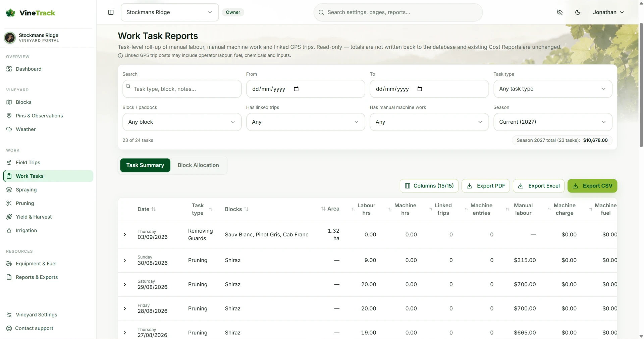Click Export PDF button
The width and height of the screenshot is (644, 339).
[486, 186]
